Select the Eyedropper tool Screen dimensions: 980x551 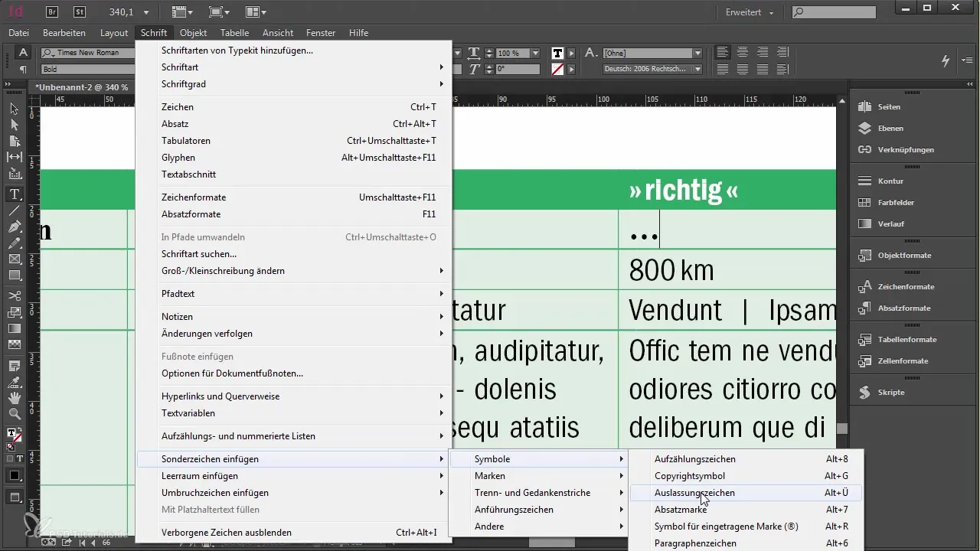coord(15,383)
